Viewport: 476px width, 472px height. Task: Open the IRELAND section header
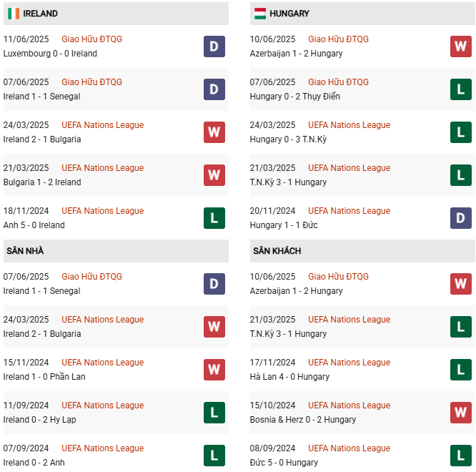[41, 14]
